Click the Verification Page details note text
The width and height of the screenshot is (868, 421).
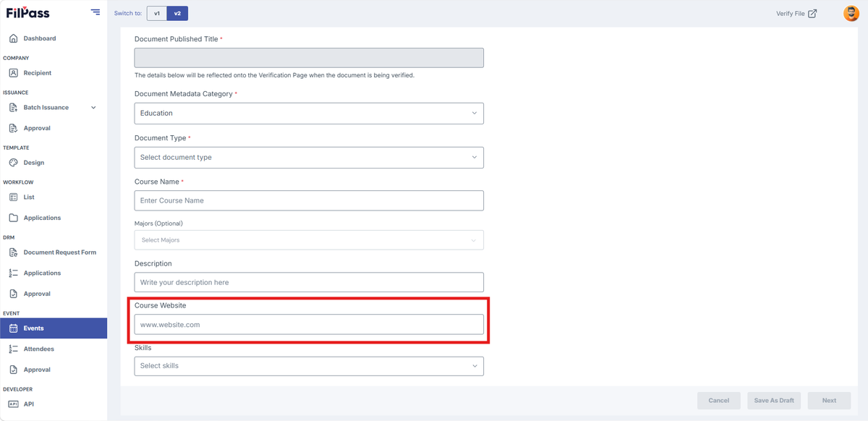coord(275,75)
